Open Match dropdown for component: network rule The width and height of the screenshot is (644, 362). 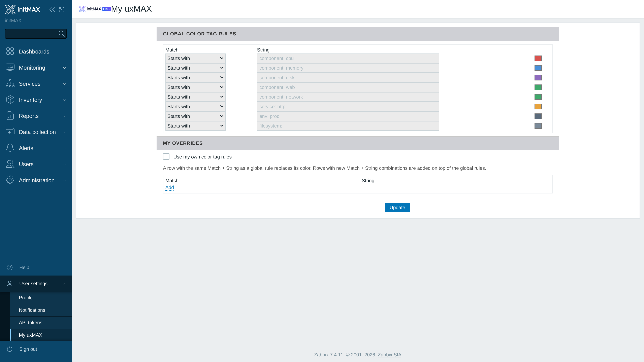coord(195,97)
